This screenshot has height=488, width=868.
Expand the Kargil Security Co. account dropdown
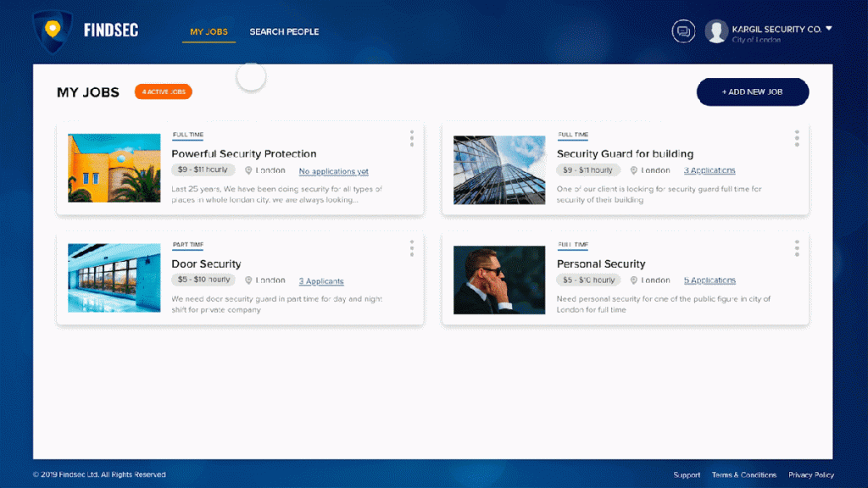tap(829, 29)
